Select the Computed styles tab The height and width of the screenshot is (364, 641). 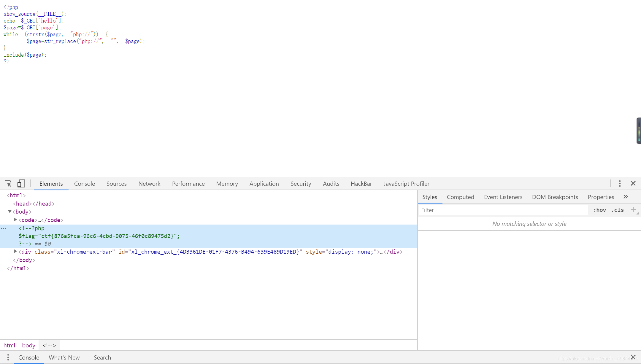(x=460, y=197)
